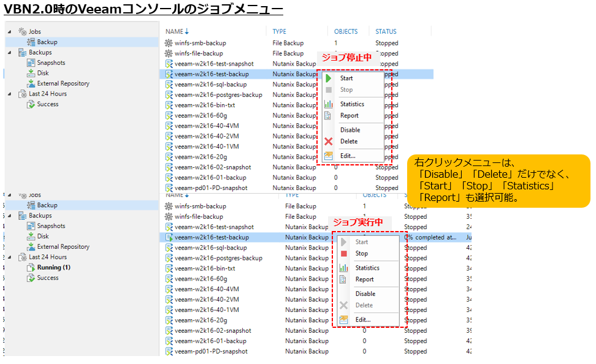Image resolution: width=596 pixels, height=364 pixels.
Task: Choose Delete in the upper context menu
Action: 349,142
